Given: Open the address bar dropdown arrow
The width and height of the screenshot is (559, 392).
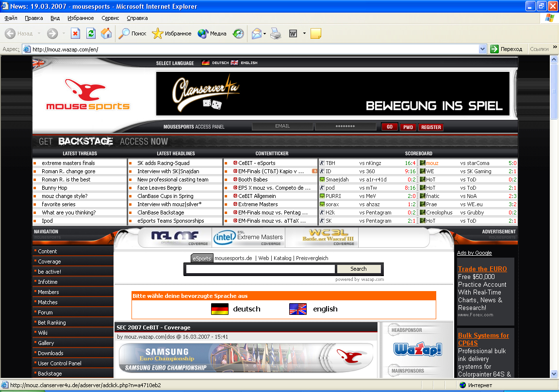Looking at the screenshot, I should (482, 49).
